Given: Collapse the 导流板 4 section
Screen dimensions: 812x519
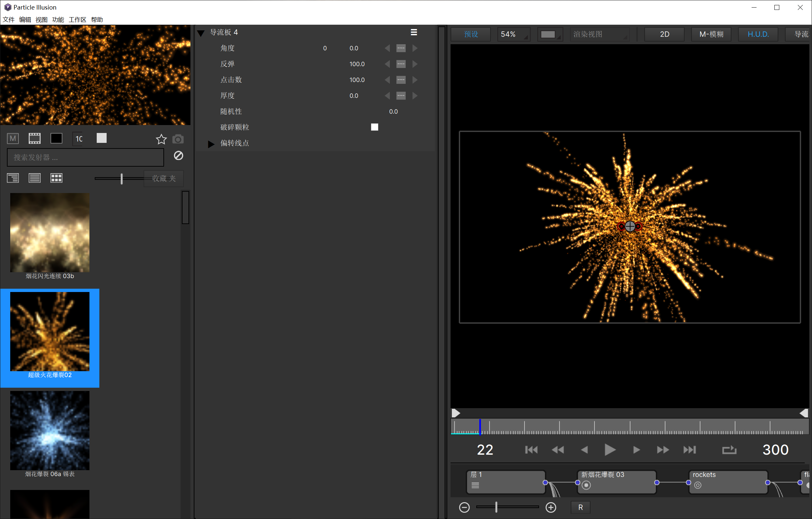Looking at the screenshot, I should 201,33.
